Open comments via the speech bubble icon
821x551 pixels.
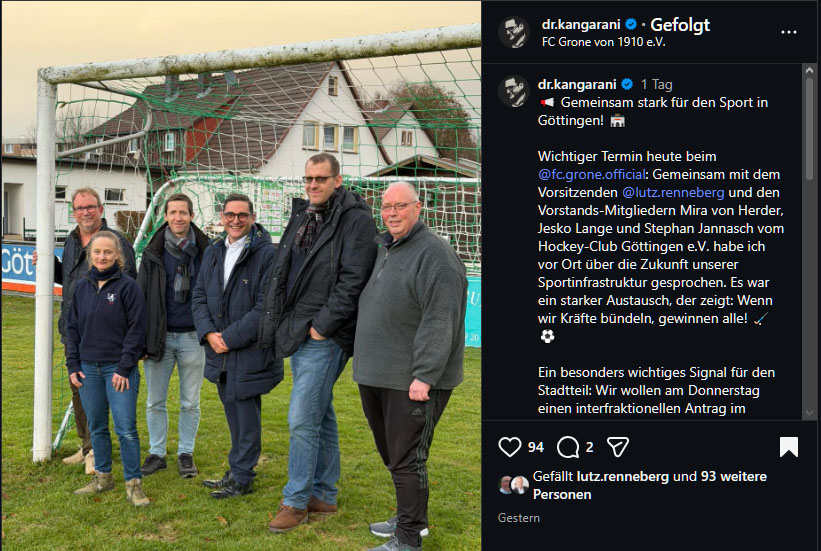pos(568,447)
